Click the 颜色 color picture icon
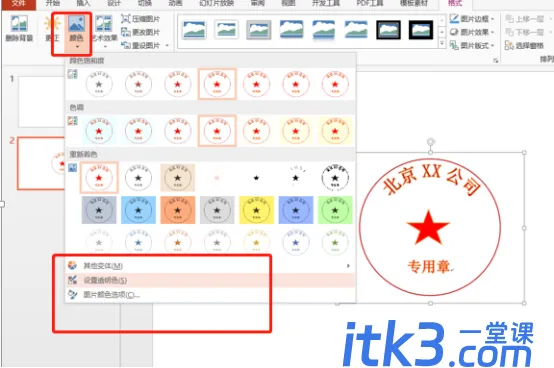 coord(76,23)
